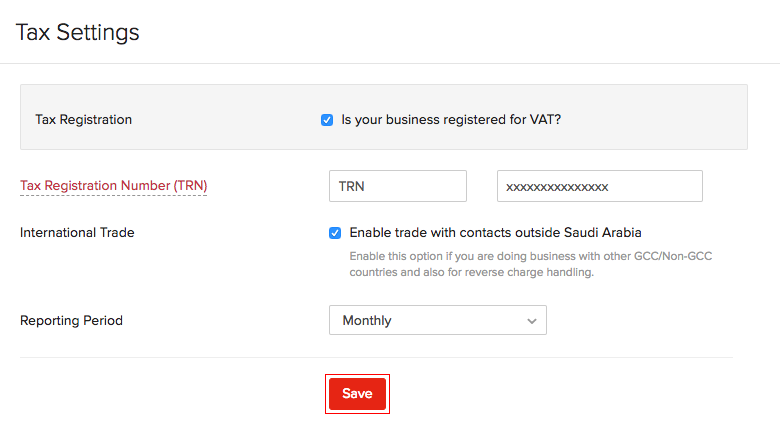Disable trade with contacts outside Saudi Arabia checkbox
Image resolution: width=780 pixels, height=434 pixels.
[x=335, y=233]
